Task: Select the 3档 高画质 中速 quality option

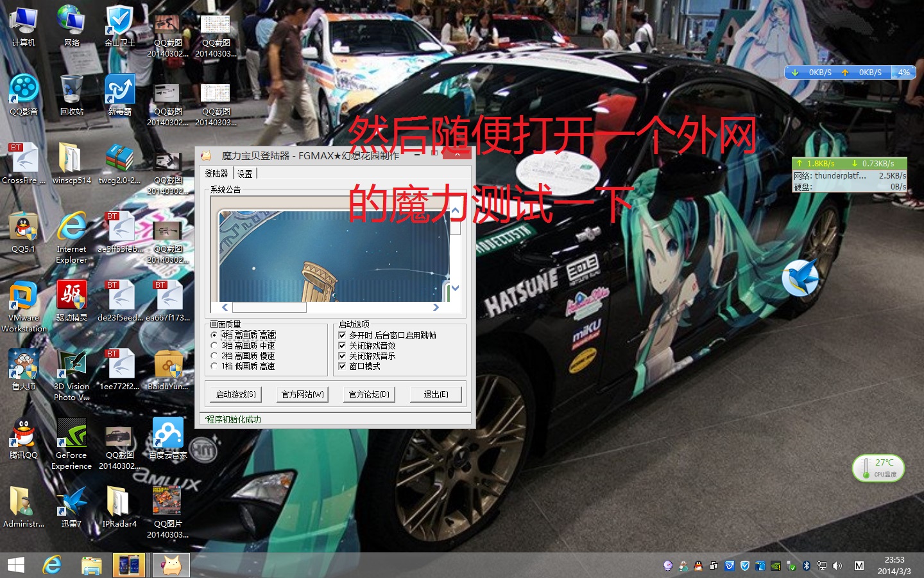Action: tap(214, 346)
